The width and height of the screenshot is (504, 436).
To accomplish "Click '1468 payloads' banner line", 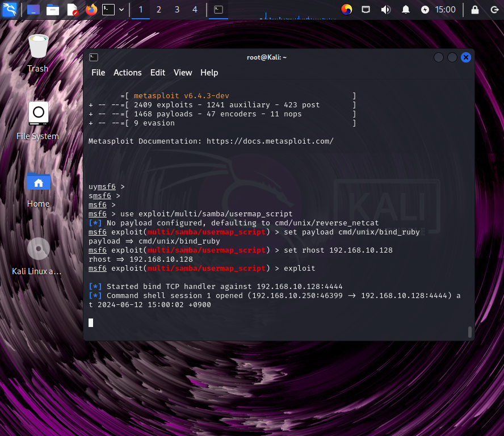I will pyautogui.click(x=222, y=114).
